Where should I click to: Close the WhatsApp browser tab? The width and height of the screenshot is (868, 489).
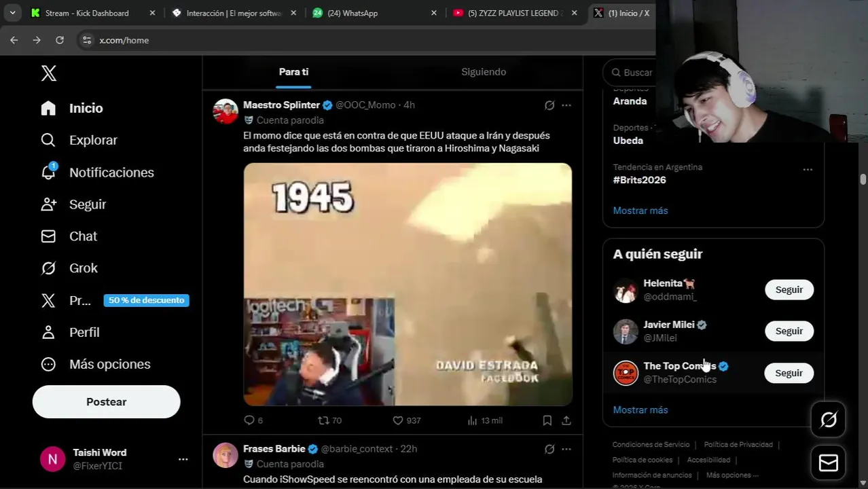coord(434,13)
